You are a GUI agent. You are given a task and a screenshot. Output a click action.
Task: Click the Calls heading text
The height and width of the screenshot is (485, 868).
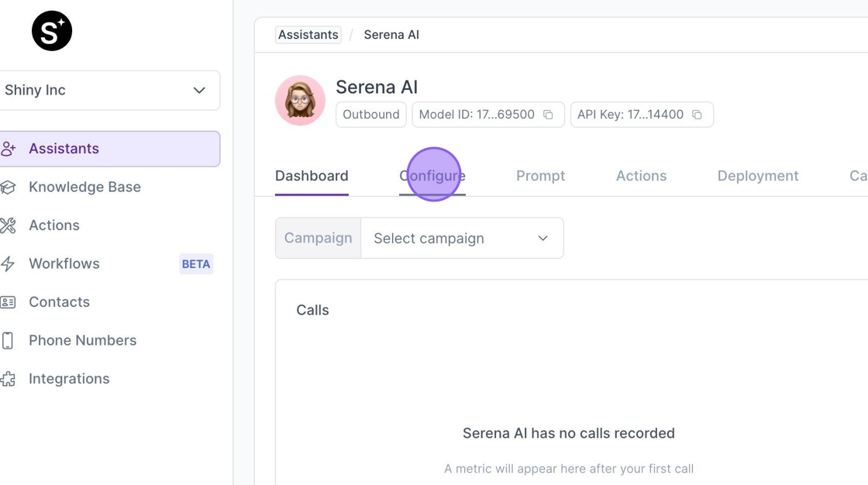313,310
